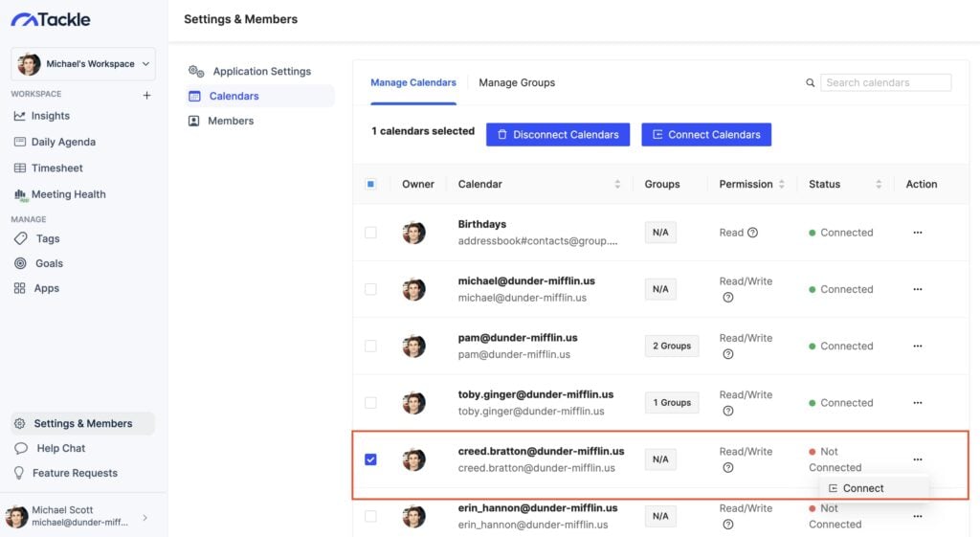Click the Calendars calendar icon

(195, 96)
